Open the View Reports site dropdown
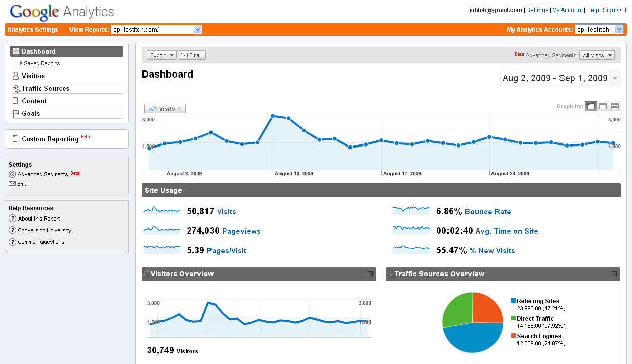This screenshot has height=364, width=632. tap(157, 29)
